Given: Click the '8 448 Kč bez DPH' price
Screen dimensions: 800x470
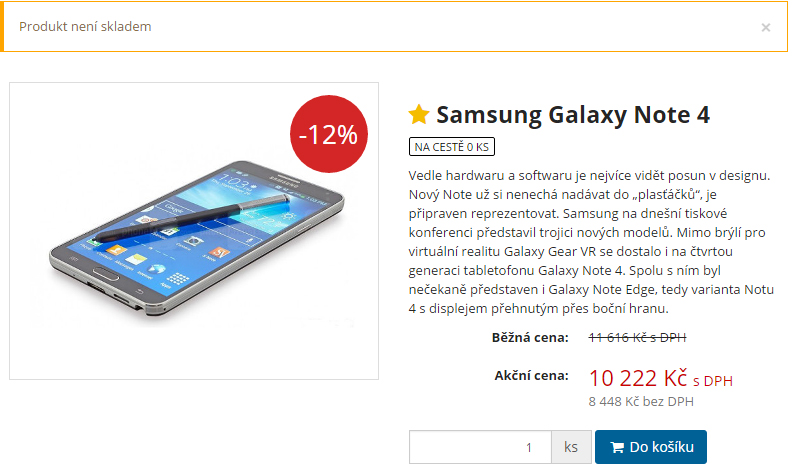Looking at the screenshot, I should click(x=641, y=402).
